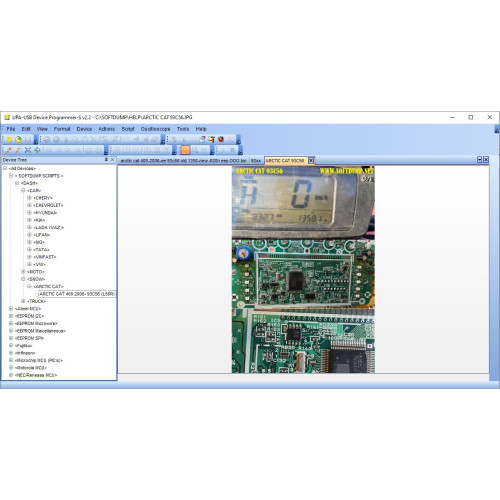The height and width of the screenshot is (500, 500).
Task: Click the Arctic Cat circuit board image
Action: (303, 269)
